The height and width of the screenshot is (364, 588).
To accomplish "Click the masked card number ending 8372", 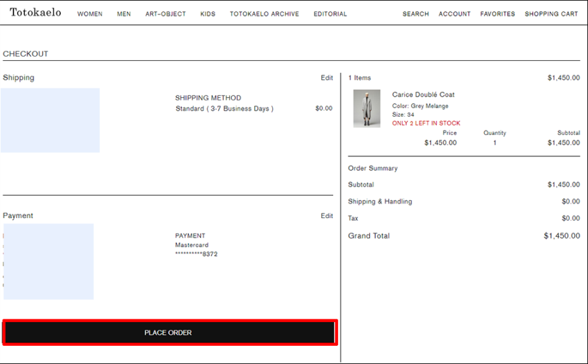I will [x=196, y=254].
